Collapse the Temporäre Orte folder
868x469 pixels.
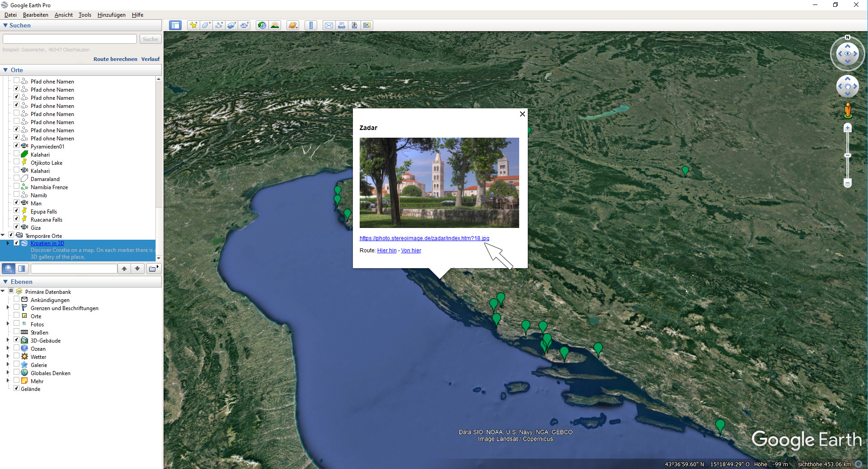[x=3, y=235]
